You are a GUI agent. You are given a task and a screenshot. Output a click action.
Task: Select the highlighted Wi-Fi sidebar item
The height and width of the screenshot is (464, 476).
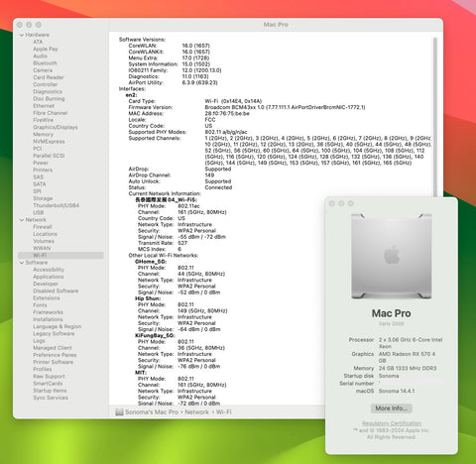[60, 255]
